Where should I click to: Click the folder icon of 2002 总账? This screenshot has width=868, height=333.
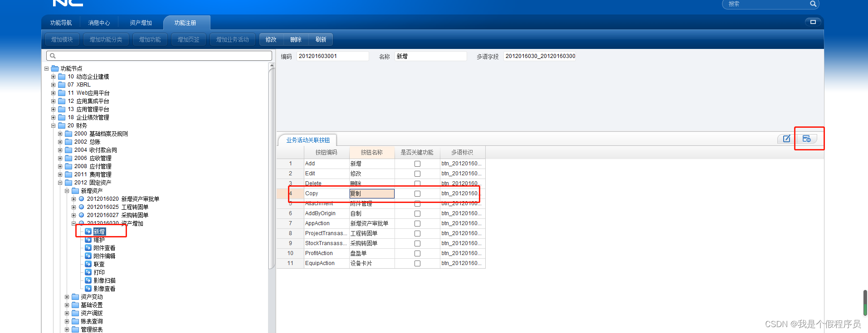pos(68,142)
